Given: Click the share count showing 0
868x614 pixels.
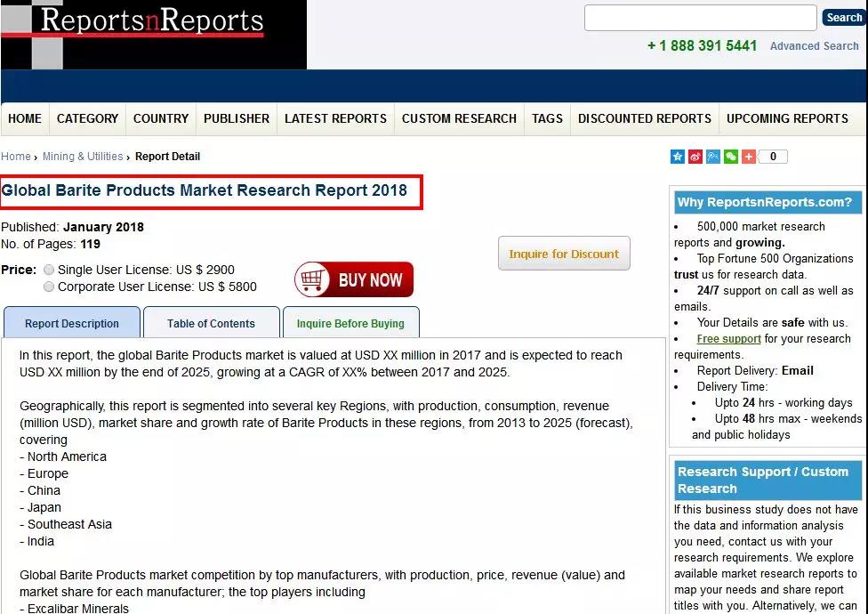Looking at the screenshot, I should coord(773,157).
